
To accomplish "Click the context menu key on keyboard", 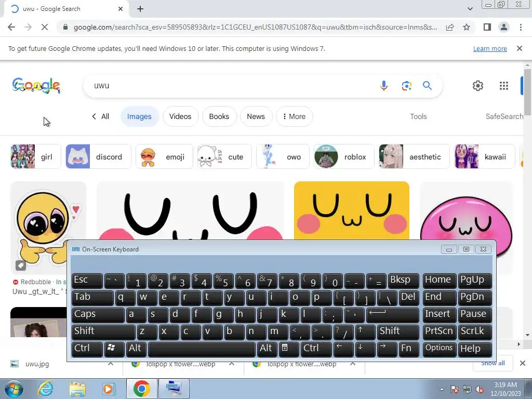I will 289,349.
